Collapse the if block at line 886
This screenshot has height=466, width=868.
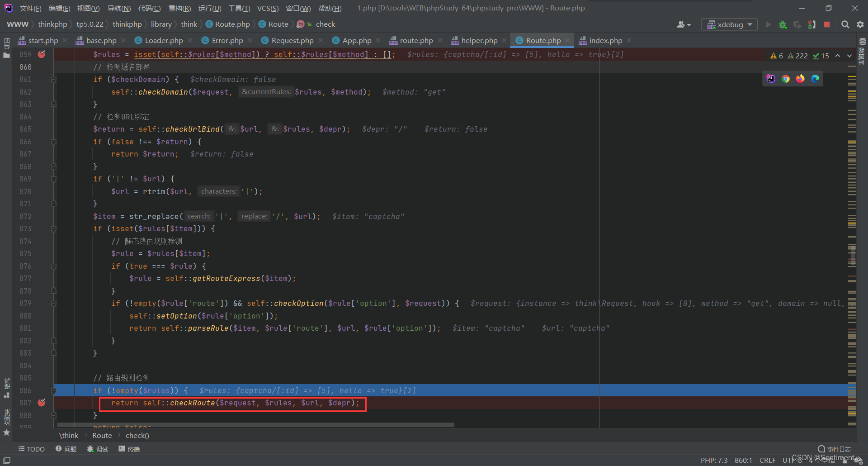click(54, 391)
